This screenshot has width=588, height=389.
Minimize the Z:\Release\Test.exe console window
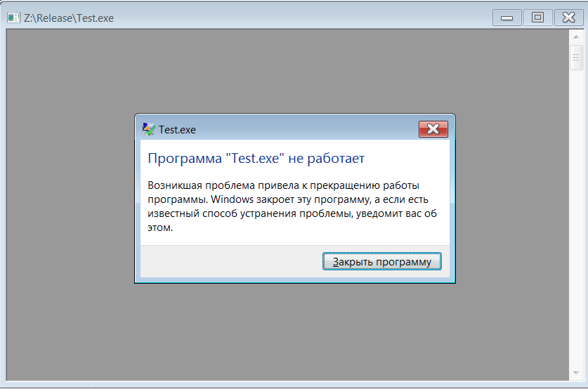(507, 18)
